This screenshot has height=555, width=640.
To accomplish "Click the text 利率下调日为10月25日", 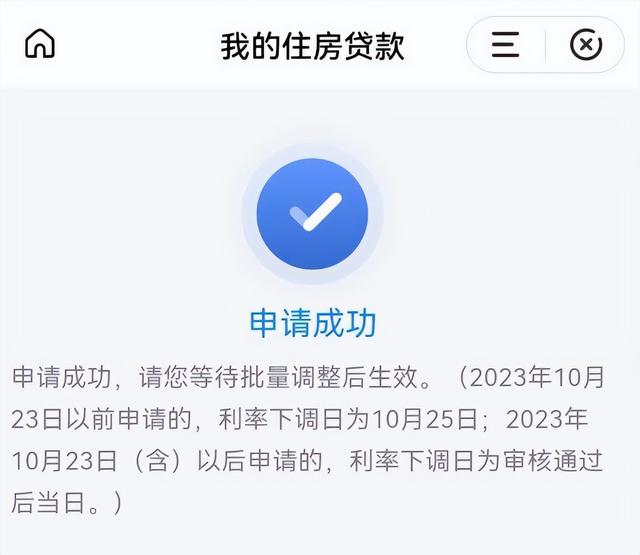I will point(348,419).
